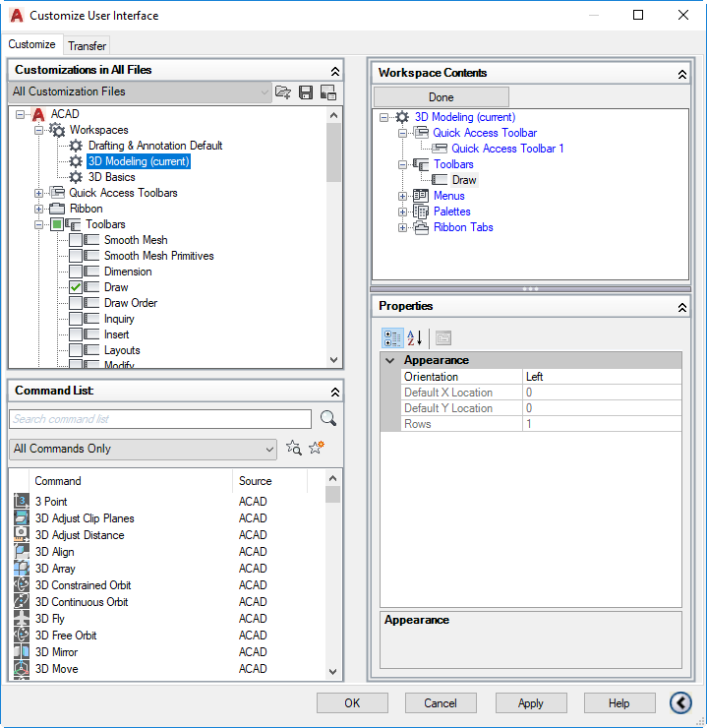The height and width of the screenshot is (728, 707).
Task: Expand the Quick Access Toolbars tree node
Action: point(39,193)
